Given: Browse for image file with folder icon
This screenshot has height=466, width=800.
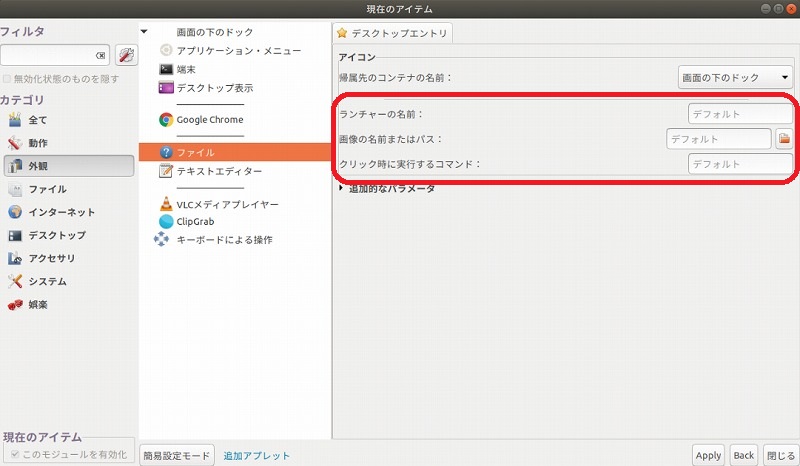Looking at the screenshot, I should point(784,138).
